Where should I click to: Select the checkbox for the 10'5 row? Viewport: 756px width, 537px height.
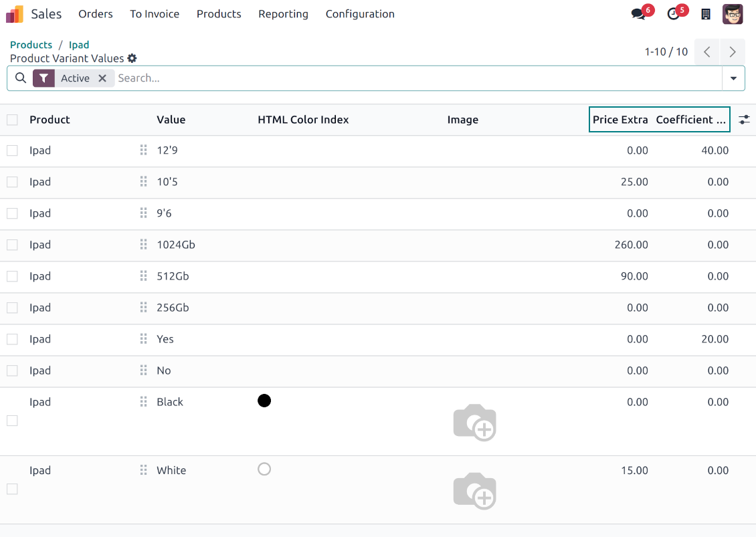pos(12,182)
